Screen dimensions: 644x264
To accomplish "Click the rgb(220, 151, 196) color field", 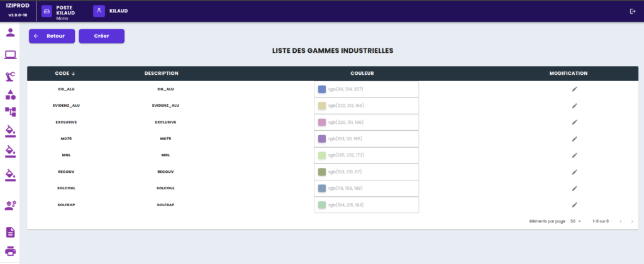I will point(367,122).
